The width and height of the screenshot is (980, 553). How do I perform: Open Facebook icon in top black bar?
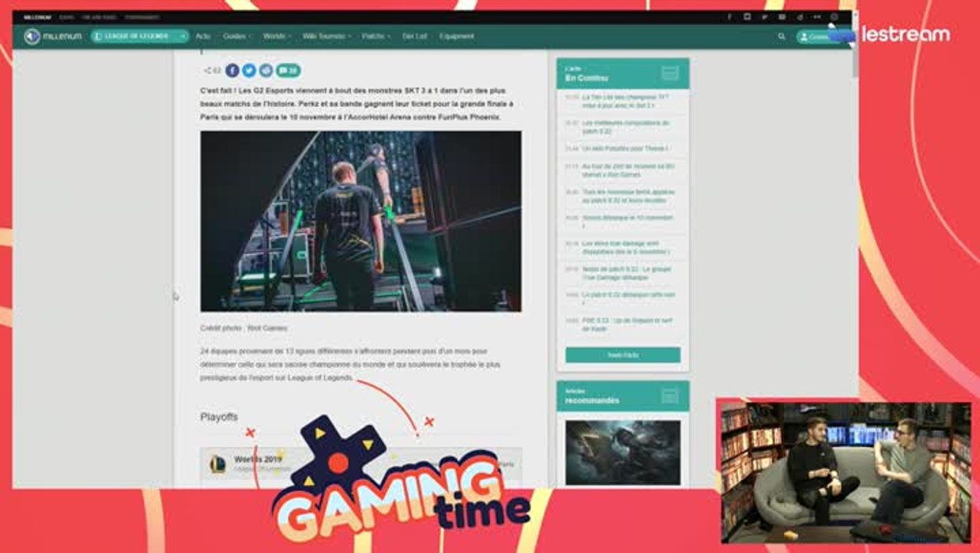click(729, 17)
